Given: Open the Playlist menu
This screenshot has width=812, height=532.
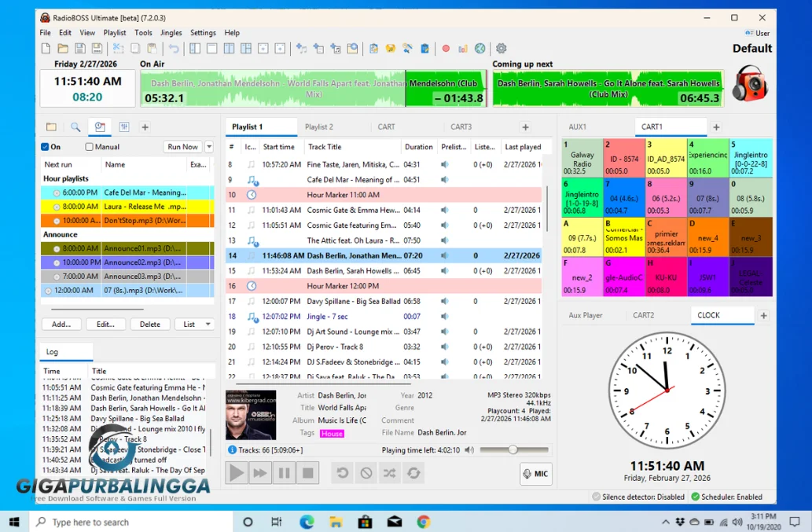Looking at the screenshot, I should pyautogui.click(x=115, y=32).
